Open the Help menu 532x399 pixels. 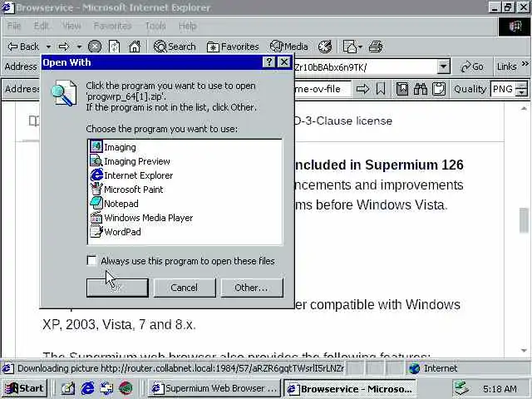point(188,26)
